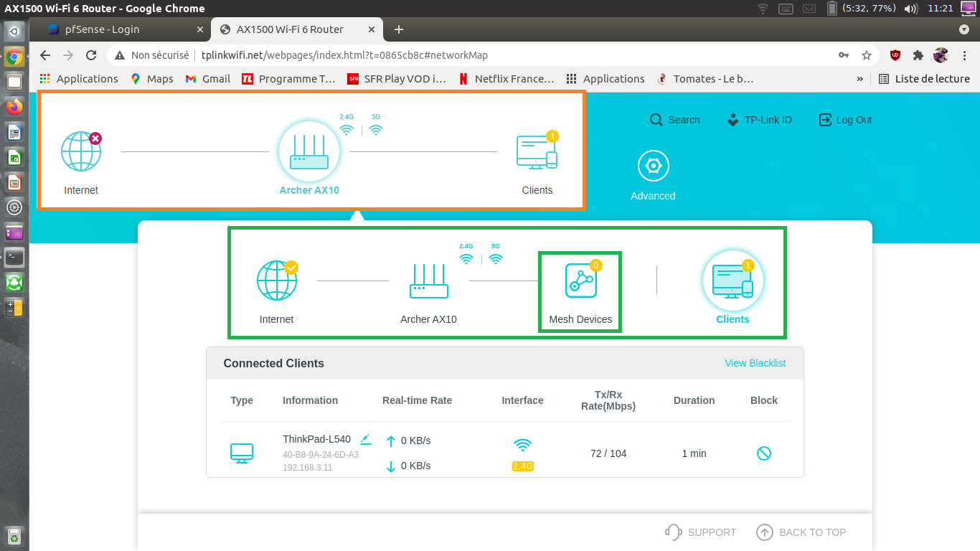Go back to previous page

click(45, 55)
